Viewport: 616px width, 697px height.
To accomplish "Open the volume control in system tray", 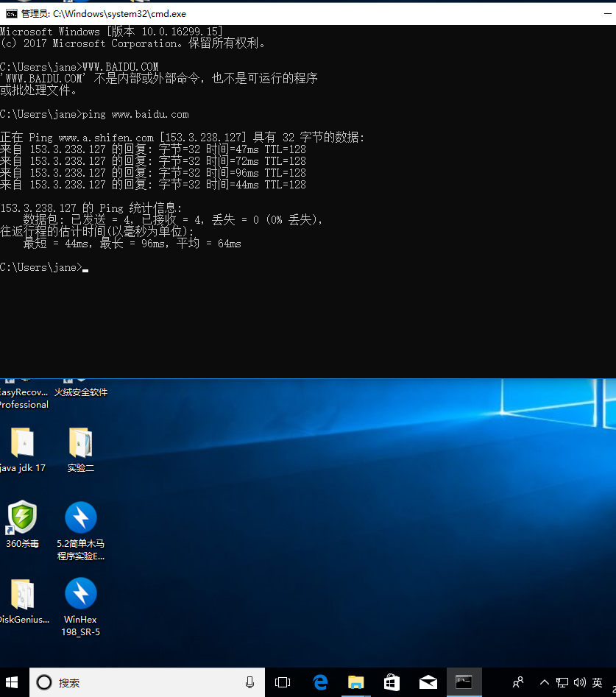I will point(579,682).
